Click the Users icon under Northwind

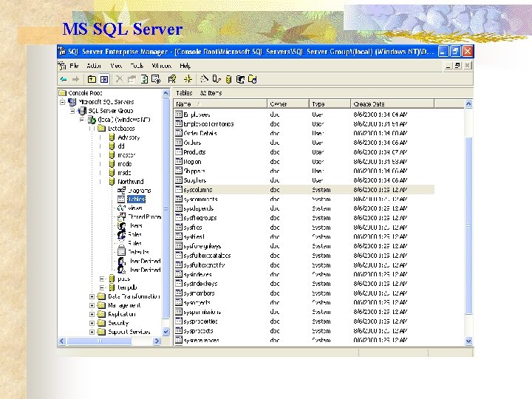pos(121,225)
